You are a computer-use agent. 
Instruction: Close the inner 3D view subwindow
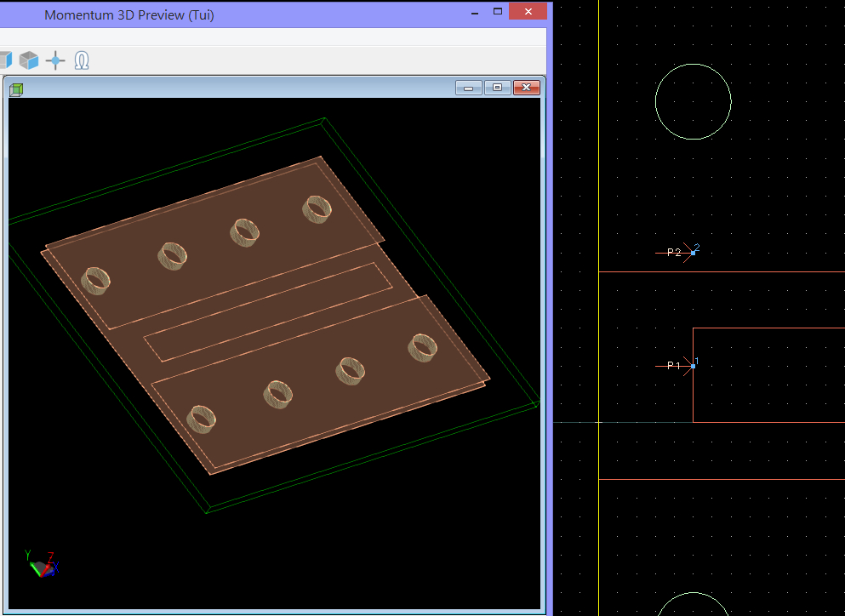point(527,88)
